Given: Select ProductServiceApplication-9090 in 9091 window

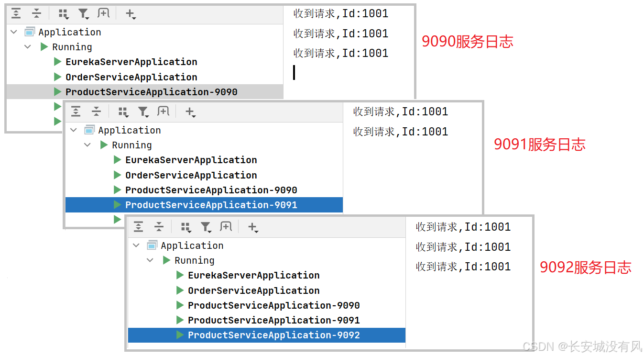Looking at the screenshot, I should click(205, 190).
